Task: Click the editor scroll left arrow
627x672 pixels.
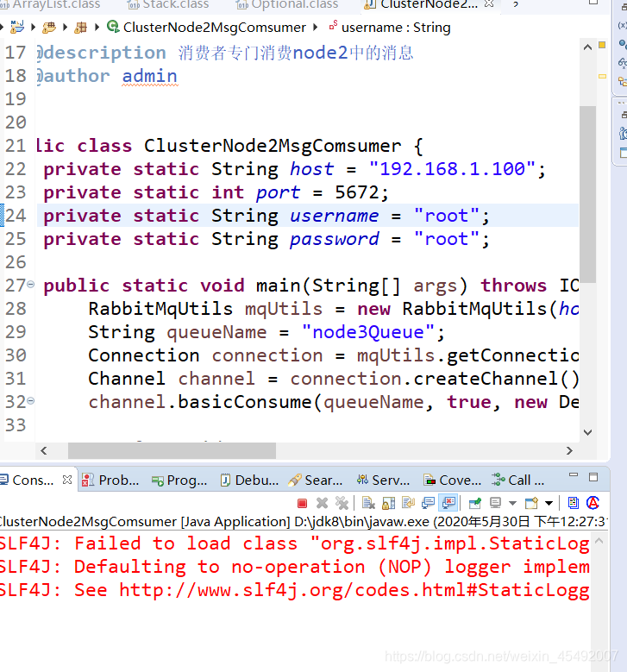Action: 43,450
